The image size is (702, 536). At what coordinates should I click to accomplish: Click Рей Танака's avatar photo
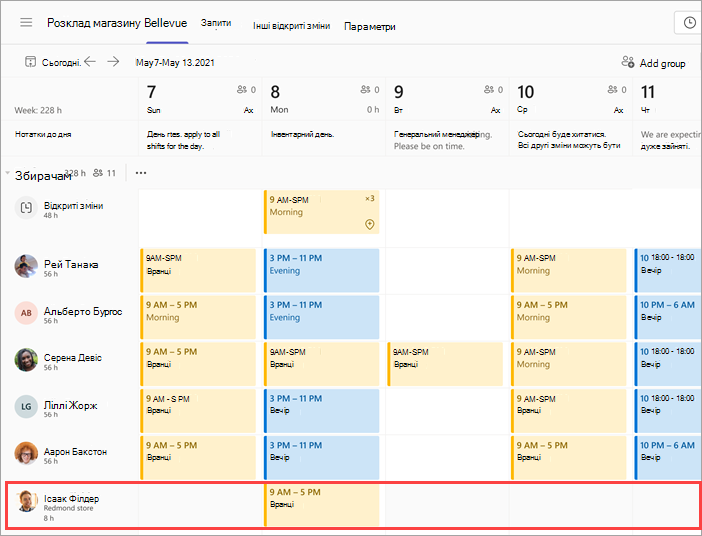(x=26, y=266)
